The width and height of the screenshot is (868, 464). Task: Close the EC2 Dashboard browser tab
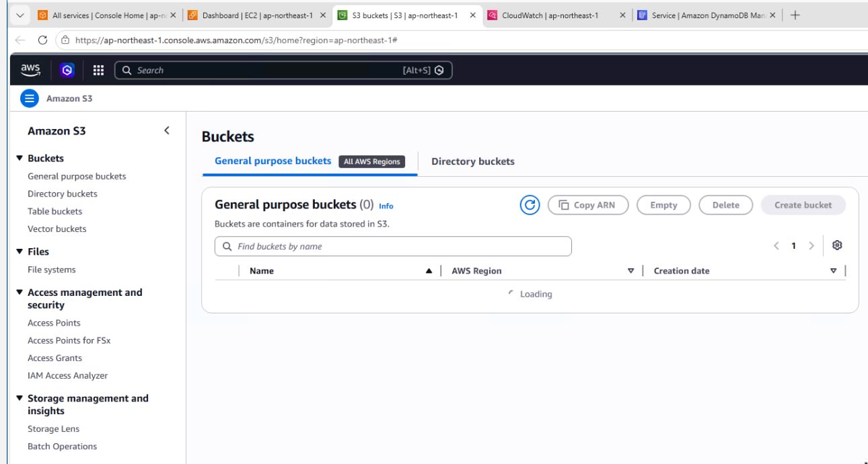[x=324, y=15]
